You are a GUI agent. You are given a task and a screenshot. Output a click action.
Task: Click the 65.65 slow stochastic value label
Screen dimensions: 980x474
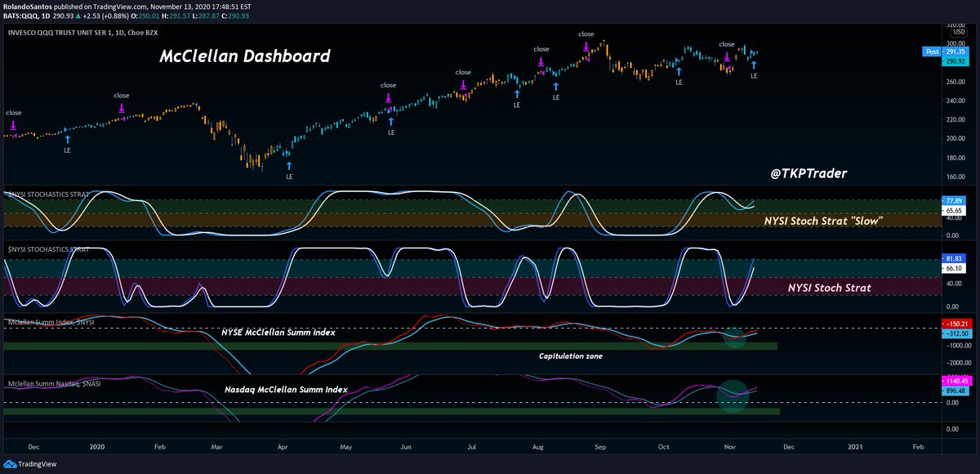pyautogui.click(x=952, y=210)
